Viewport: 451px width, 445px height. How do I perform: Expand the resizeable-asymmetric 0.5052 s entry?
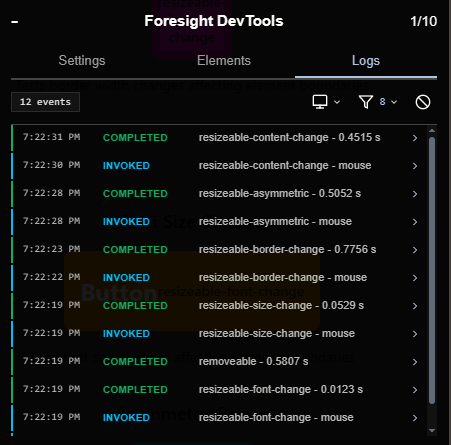tap(415, 194)
